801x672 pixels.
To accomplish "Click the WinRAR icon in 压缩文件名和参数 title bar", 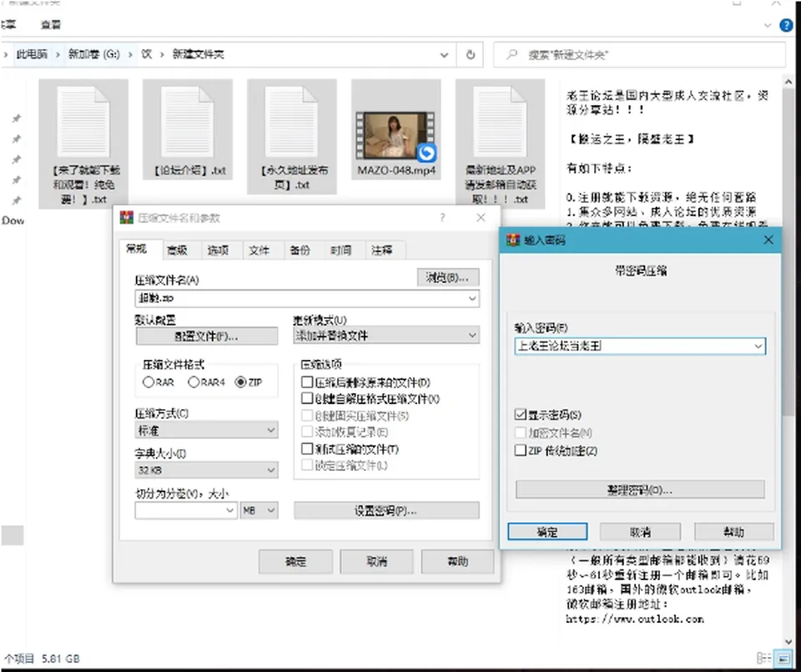I will (126, 218).
